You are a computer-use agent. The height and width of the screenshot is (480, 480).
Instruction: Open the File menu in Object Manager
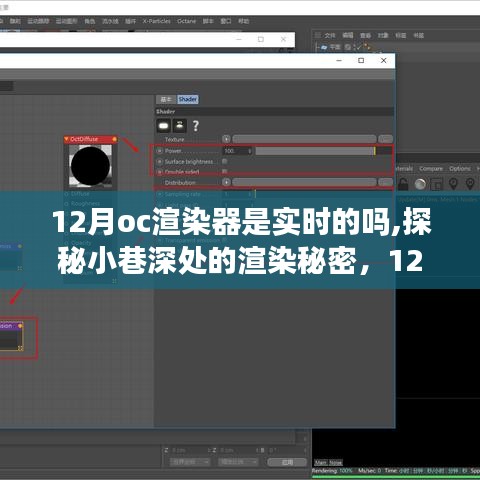(x=330, y=35)
